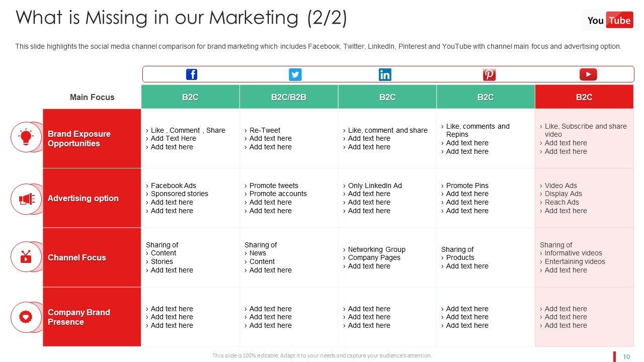Click the Main Focus label
The height and width of the screenshot is (362, 644).
click(x=92, y=97)
